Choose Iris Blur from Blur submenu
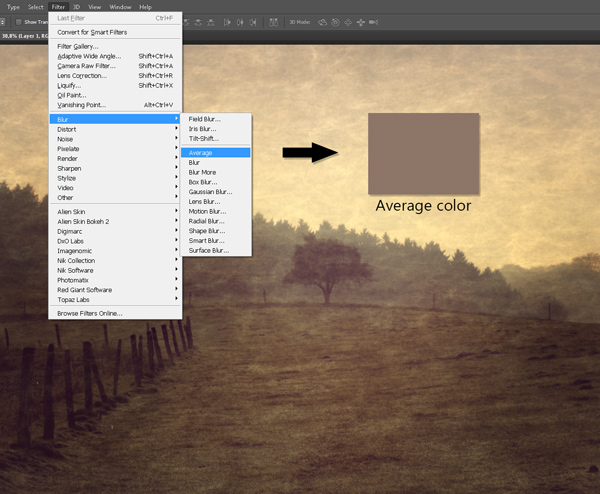Screen dimensions: 600x494 (x=216, y=129)
